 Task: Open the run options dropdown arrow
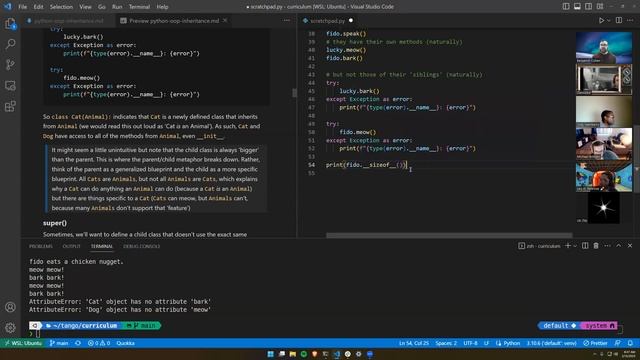click(x=609, y=20)
